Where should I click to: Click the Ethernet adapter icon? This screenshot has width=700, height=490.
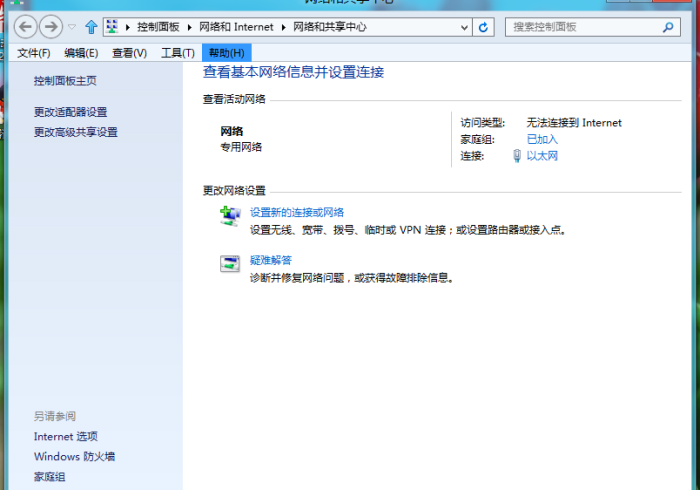[x=517, y=156]
